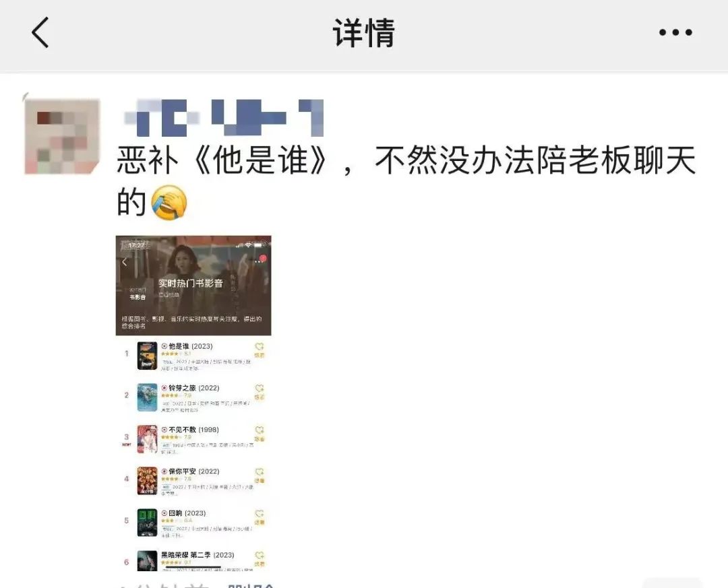Image resolution: width=728 pixels, height=588 pixels.
Task: Tap the want-to-watch heart beside 不见不散
Action: [260, 433]
